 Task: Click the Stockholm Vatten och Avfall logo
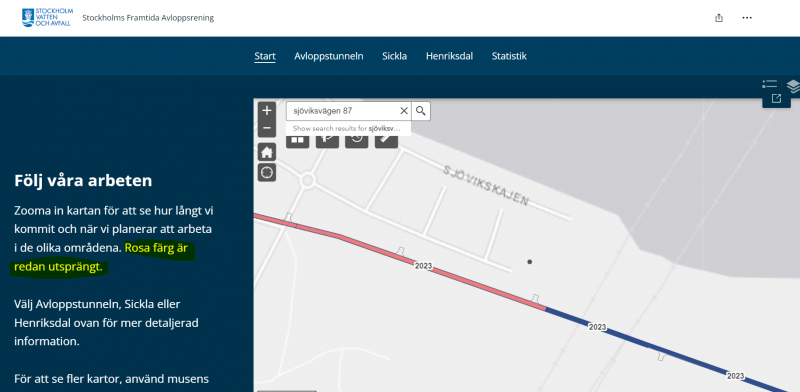(x=47, y=18)
